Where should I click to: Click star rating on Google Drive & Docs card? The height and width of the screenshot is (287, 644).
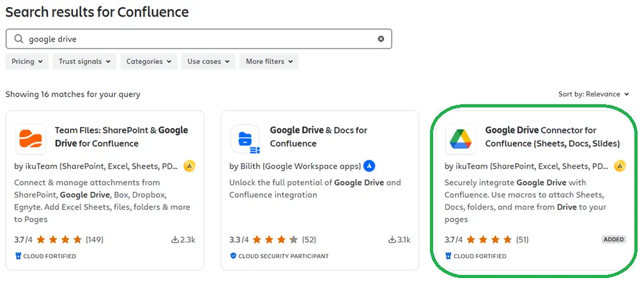click(274, 240)
